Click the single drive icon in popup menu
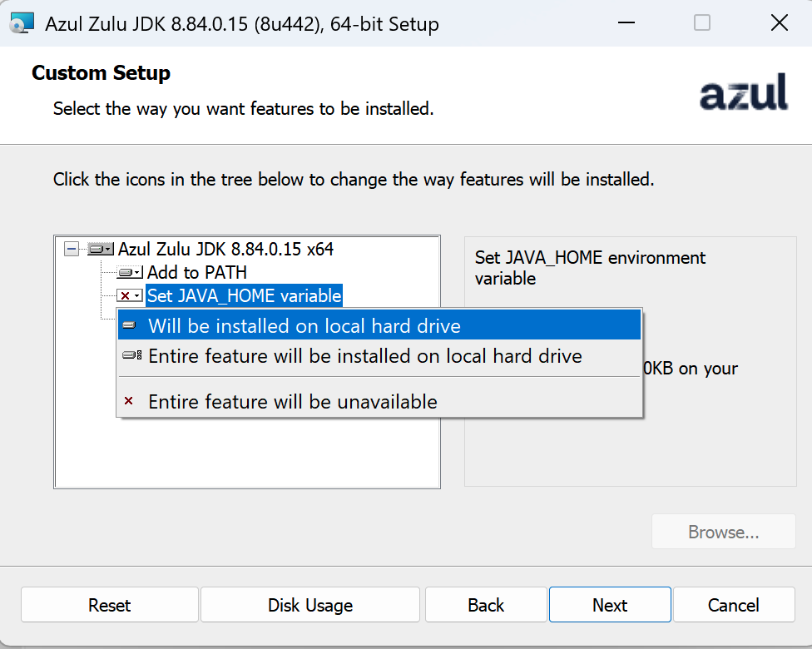The width and height of the screenshot is (812, 649). (x=129, y=325)
